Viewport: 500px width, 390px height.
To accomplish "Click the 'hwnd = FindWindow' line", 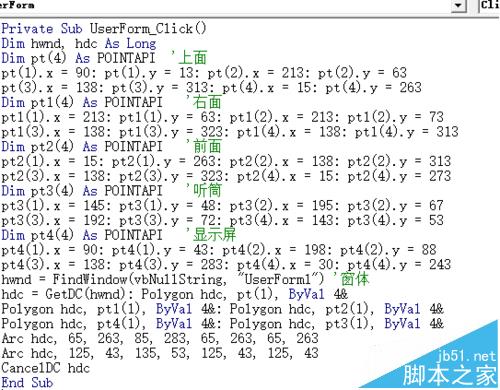I will click(163, 279).
